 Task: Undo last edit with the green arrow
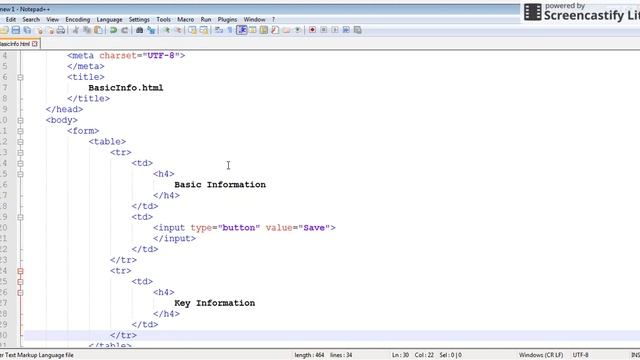click(113, 30)
